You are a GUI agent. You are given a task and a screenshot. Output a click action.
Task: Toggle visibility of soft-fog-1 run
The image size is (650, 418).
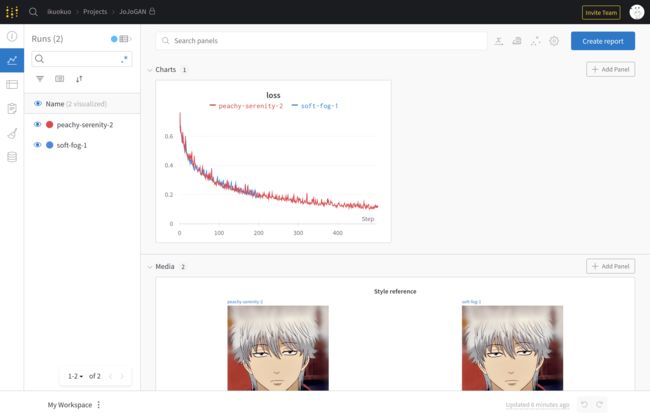[37, 145]
